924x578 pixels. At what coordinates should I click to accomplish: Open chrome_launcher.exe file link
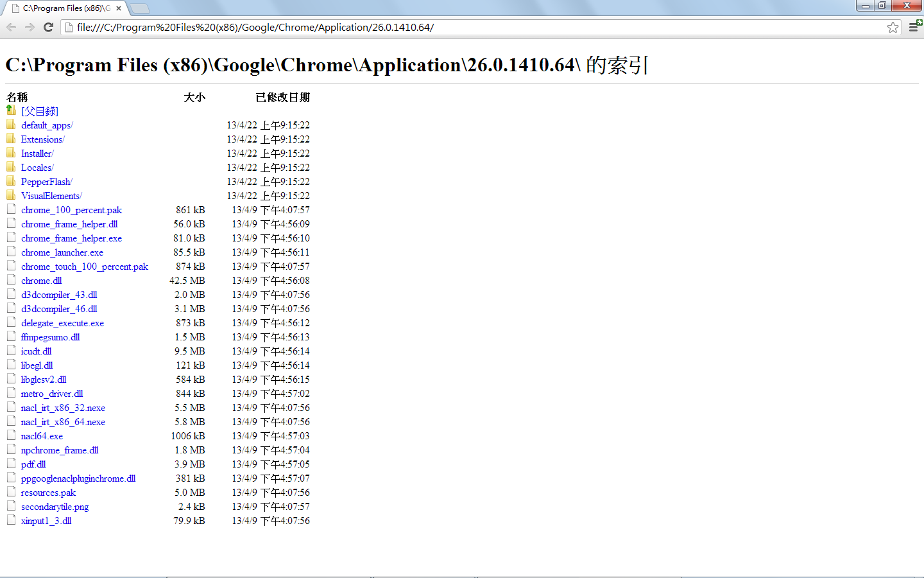62,252
